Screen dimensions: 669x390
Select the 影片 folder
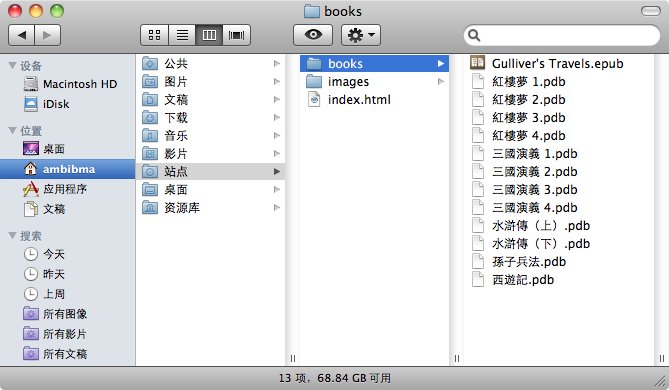(x=211, y=154)
